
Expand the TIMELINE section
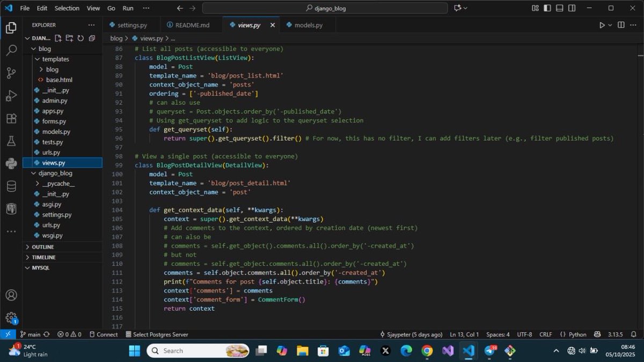pyautogui.click(x=43, y=257)
